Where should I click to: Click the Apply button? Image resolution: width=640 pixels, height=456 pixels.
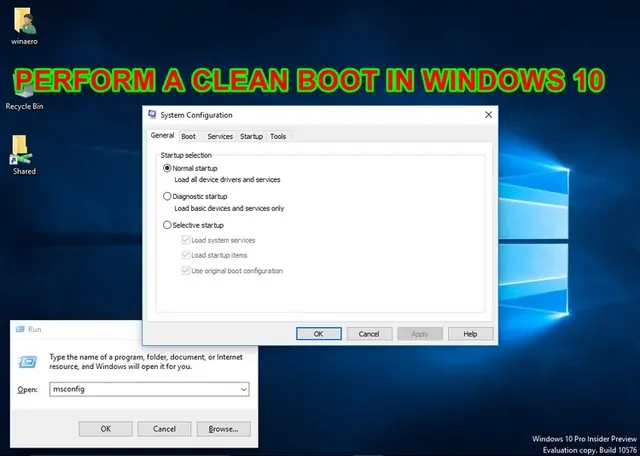point(420,334)
